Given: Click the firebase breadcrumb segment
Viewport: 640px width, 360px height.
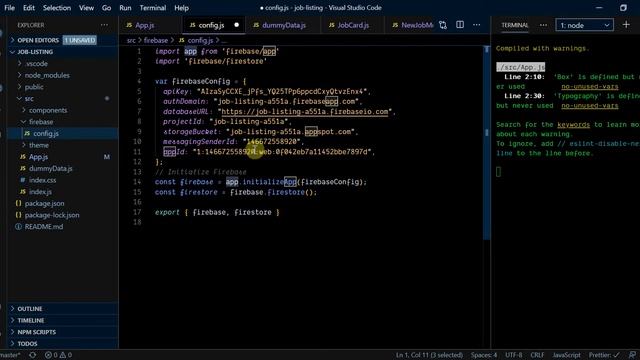Looking at the screenshot, I should [x=156, y=40].
